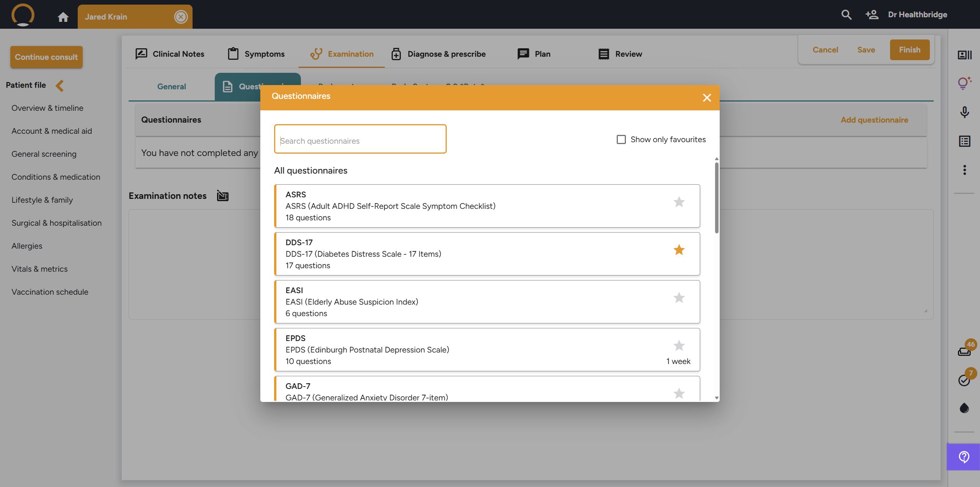Open the search magnifier in the header
Screen dimensions: 980x487
[x=846, y=15]
